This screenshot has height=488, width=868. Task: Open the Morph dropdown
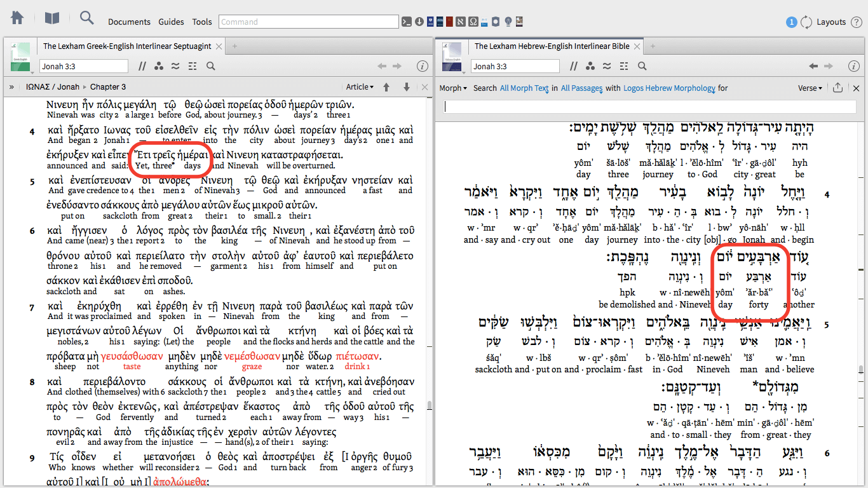click(453, 88)
